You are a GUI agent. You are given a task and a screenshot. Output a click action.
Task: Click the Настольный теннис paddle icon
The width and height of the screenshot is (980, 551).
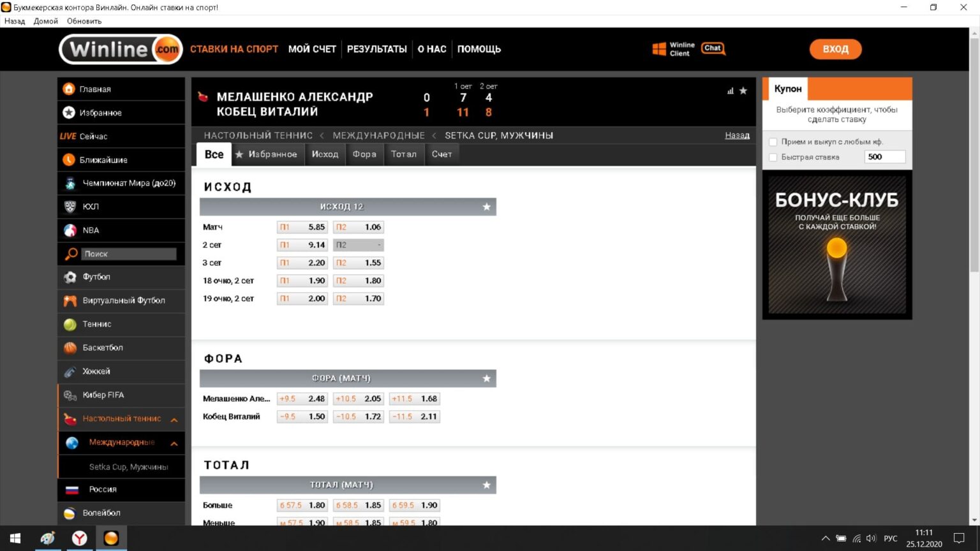point(70,419)
